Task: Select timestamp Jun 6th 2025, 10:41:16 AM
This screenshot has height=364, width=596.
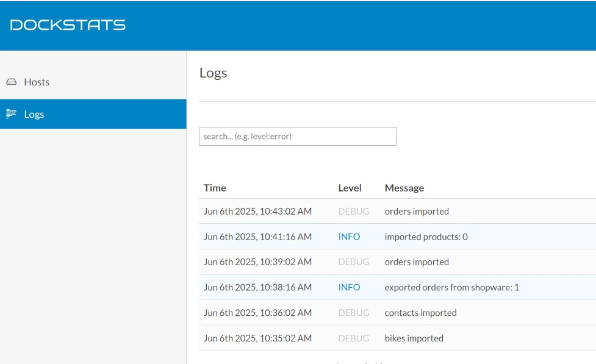Action: 257,237
